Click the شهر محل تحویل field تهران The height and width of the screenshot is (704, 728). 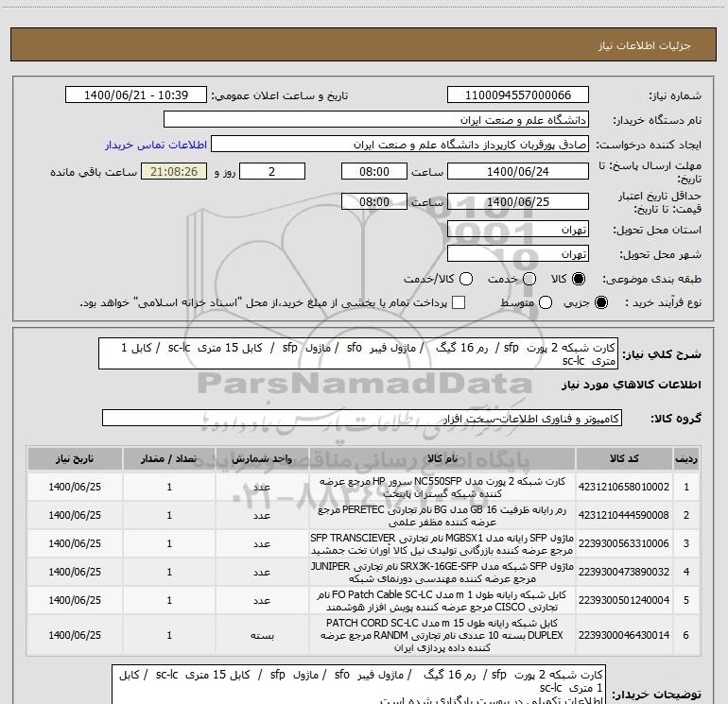click(x=518, y=254)
